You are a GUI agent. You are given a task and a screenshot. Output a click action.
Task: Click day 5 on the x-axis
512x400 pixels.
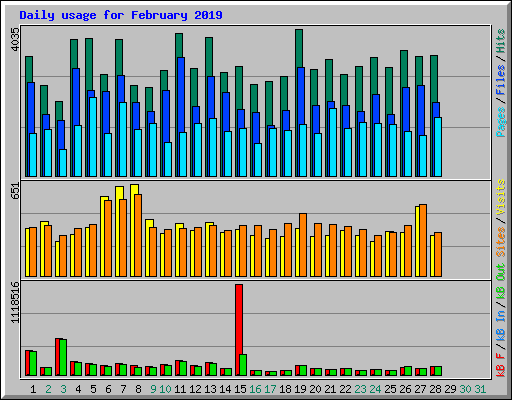(x=93, y=389)
